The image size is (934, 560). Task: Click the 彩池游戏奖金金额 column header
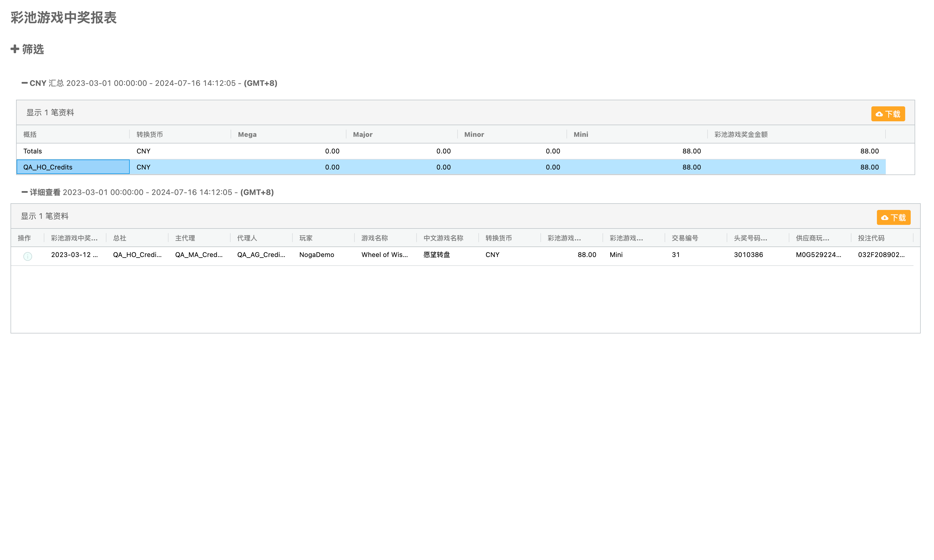pos(741,134)
